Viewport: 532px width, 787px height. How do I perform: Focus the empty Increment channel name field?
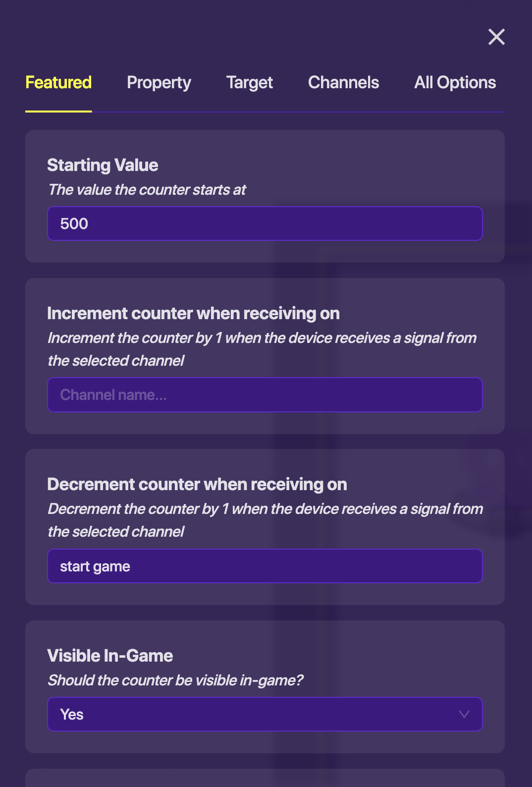coord(265,395)
